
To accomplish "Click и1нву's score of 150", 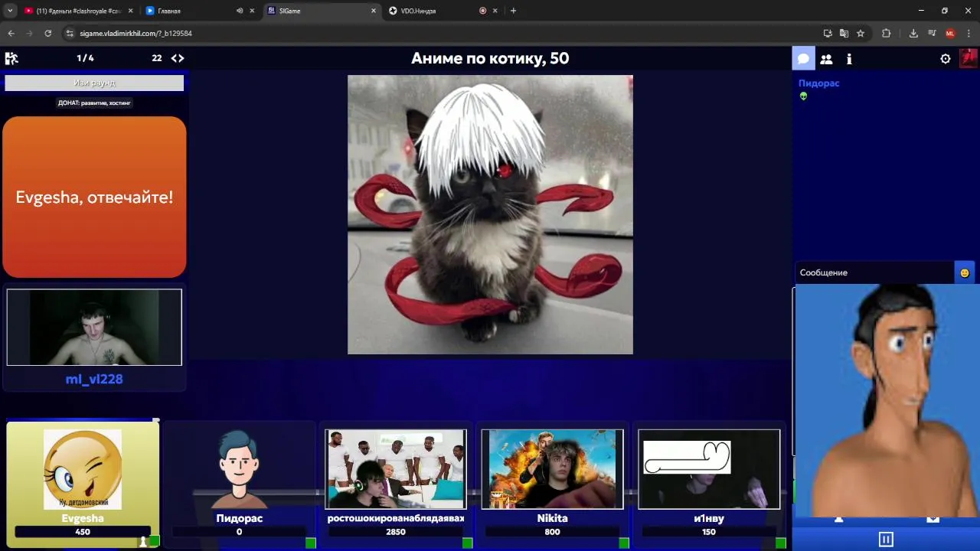I will pos(709,532).
